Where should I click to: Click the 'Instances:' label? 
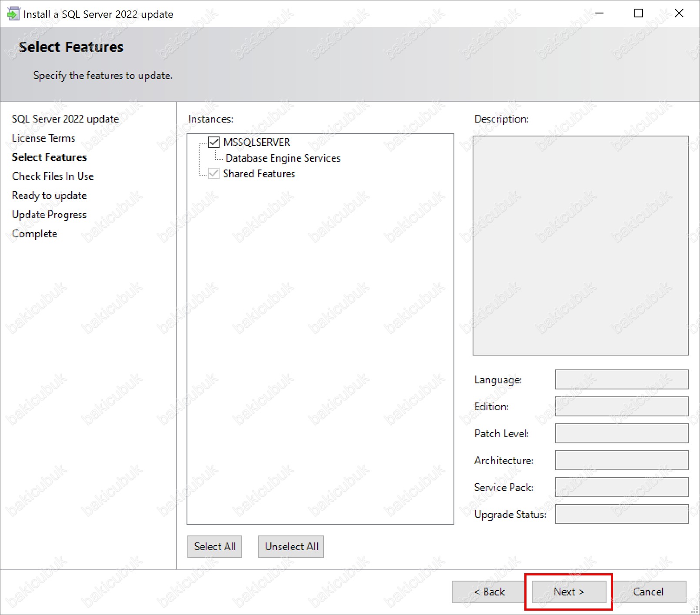211,119
